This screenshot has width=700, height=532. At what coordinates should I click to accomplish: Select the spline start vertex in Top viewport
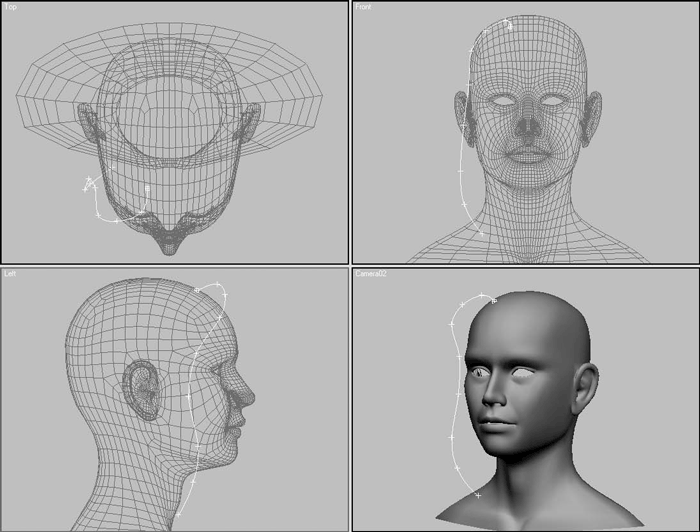click(x=88, y=182)
